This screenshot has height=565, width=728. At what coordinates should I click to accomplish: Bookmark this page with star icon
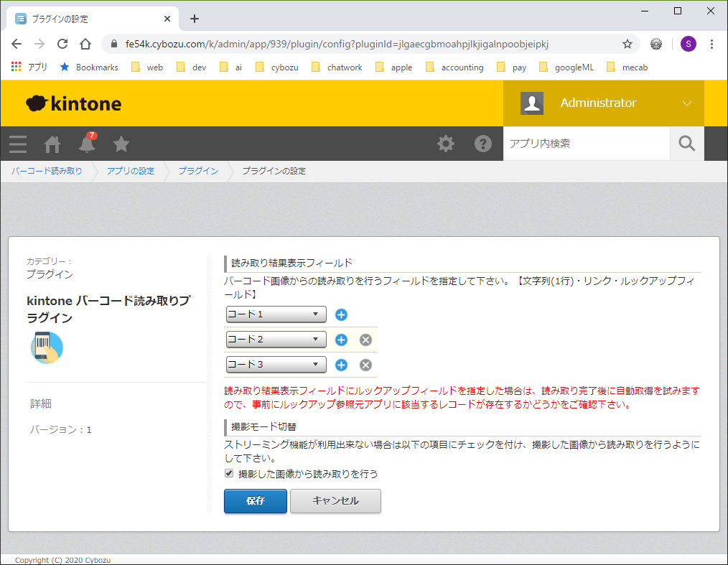(x=627, y=44)
